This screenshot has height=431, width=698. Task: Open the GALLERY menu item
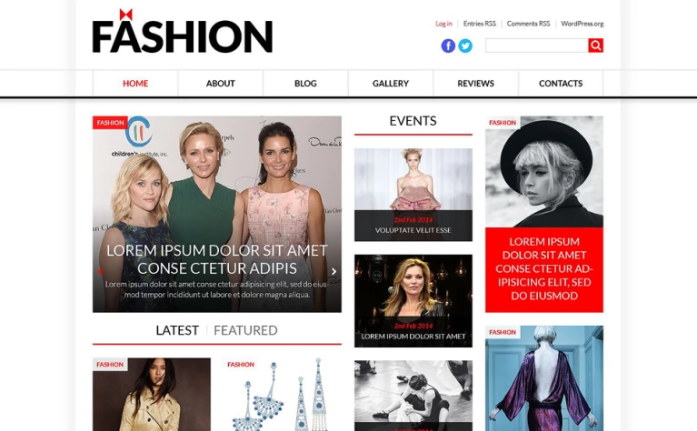click(x=390, y=83)
